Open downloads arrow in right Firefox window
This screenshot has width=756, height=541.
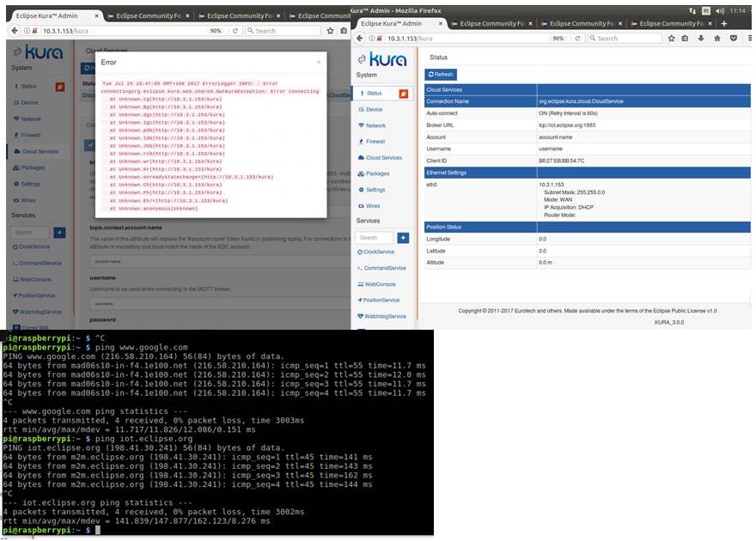[x=701, y=38]
